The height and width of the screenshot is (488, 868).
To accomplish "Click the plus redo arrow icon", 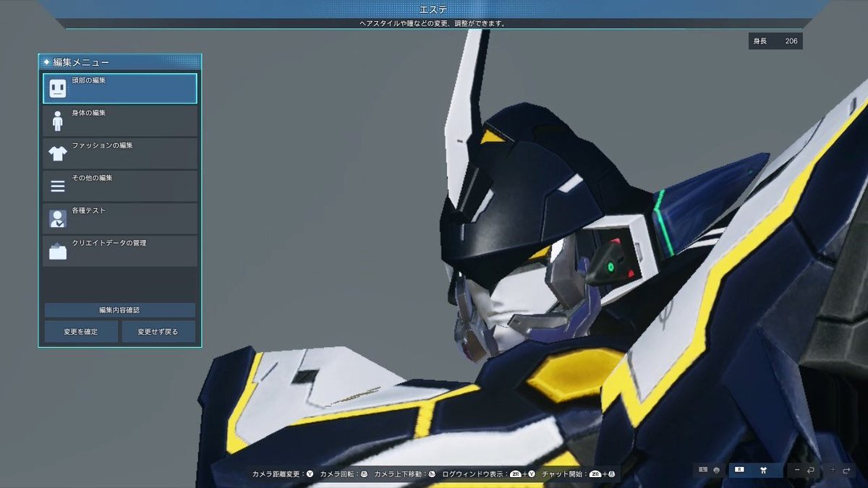I will (x=843, y=470).
